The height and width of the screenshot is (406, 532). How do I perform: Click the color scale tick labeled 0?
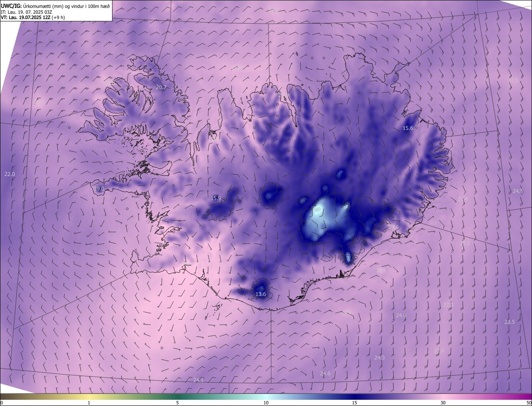coord(2,403)
